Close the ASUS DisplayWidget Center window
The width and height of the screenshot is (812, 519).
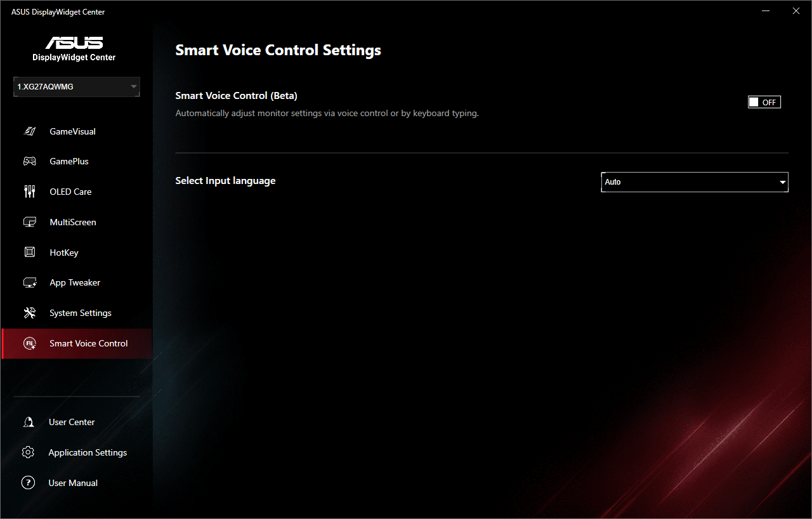[x=796, y=11]
